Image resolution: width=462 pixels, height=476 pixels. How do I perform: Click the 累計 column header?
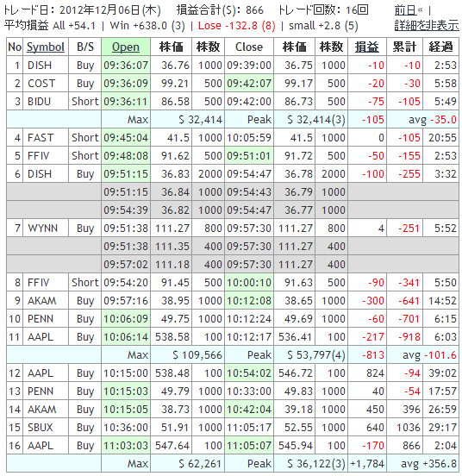404,47
